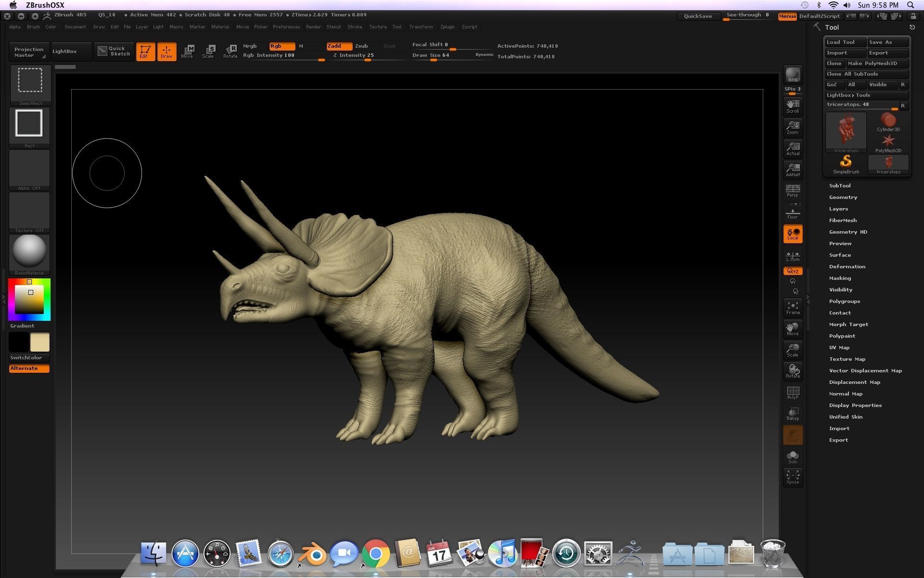The width and height of the screenshot is (924, 578).
Task: Toggle PolyF polyframe display
Action: (x=793, y=392)
